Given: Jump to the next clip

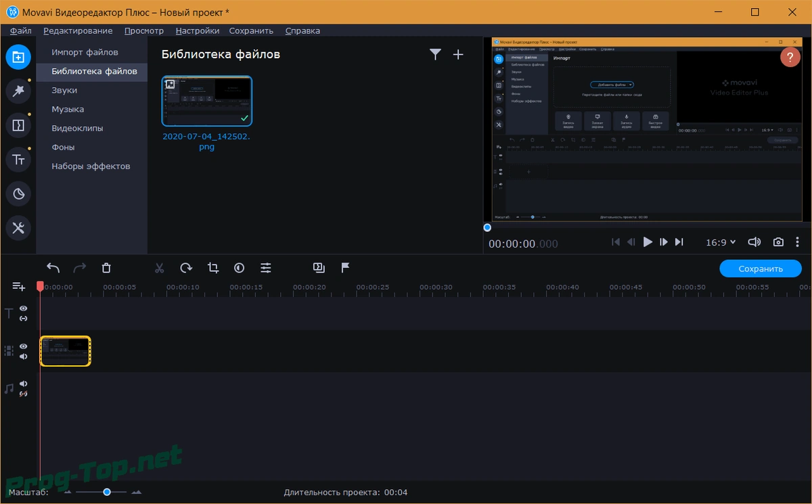Looking at the screenshot, I should click(x=679, y=242).
